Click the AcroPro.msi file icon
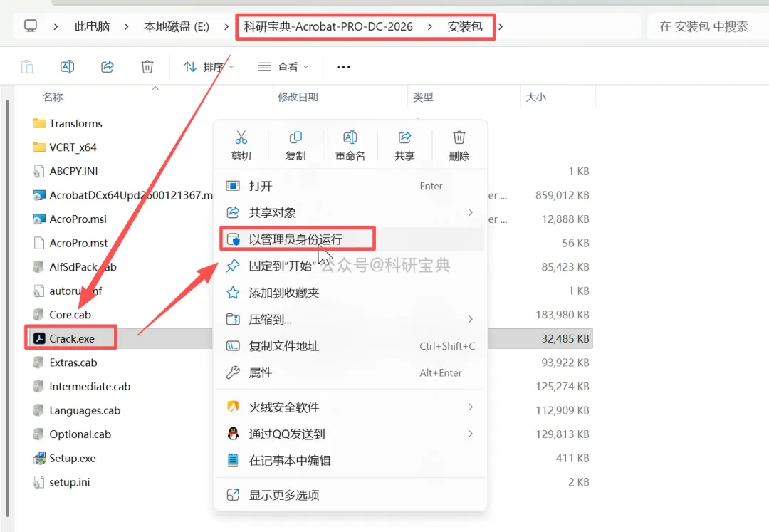This screenshot has height=532, width=769. (39, 219)
